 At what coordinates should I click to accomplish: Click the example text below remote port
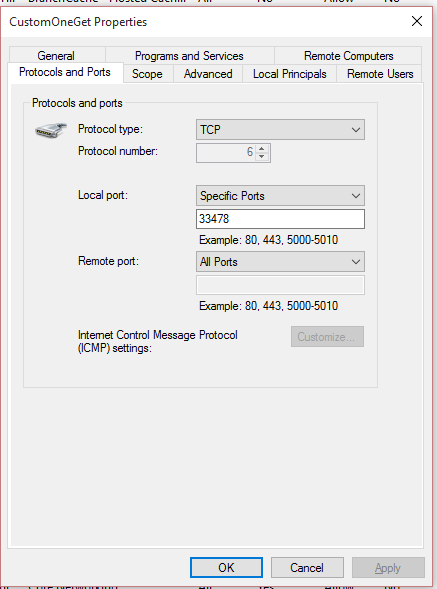coord(268,306)
